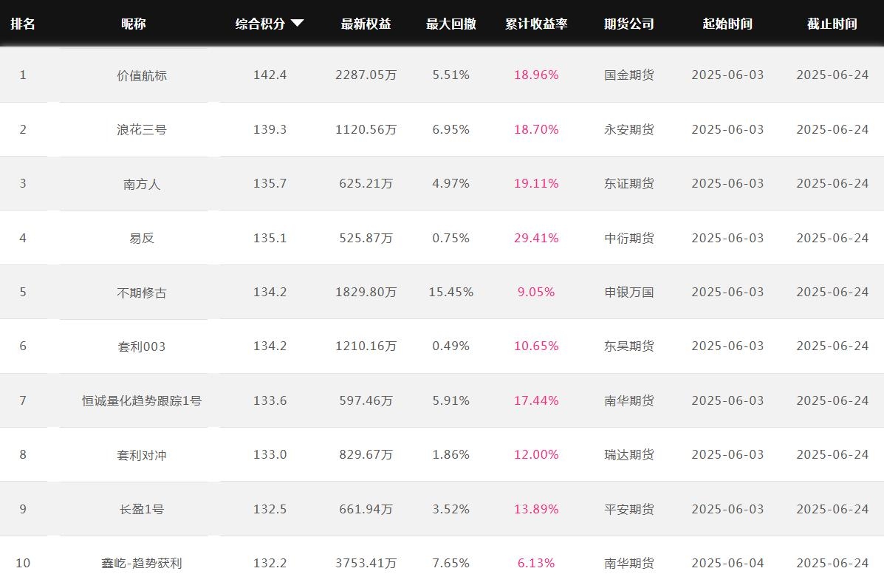Click the equity value 1120.56万

click(x=366, y=129)
